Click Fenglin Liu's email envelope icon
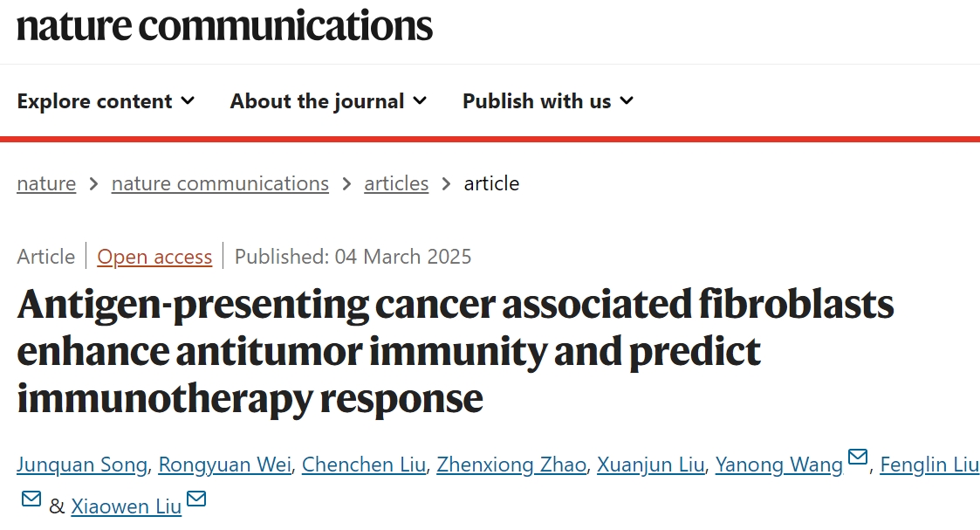980x530 pixels. [x=31, y=499]
